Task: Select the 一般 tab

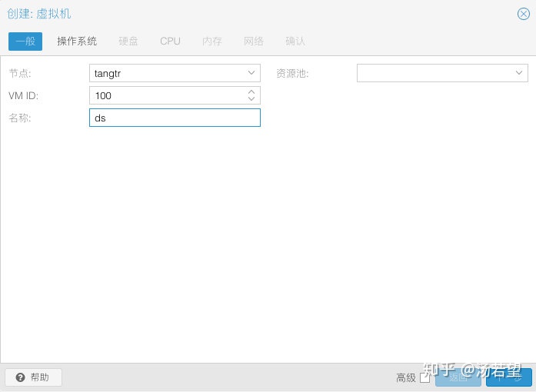Action: (x=25, y=42)
